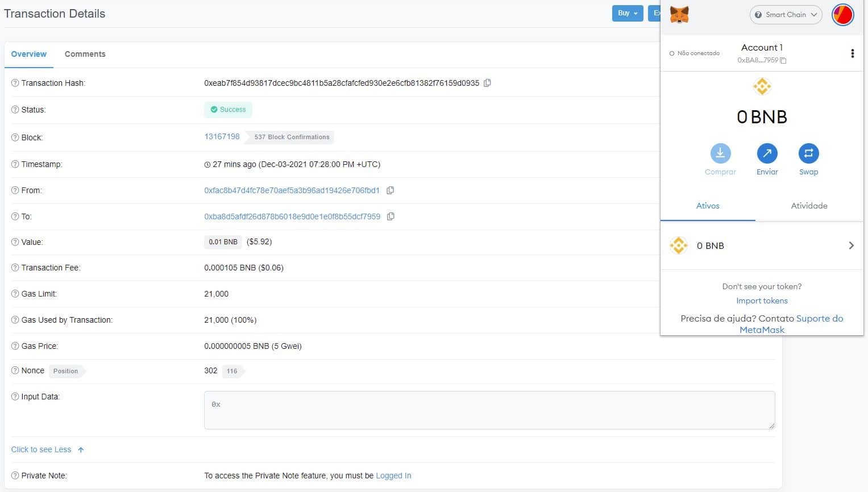Viewport: 868px width, 492px height.
Task: Open Suporte do MetaMask link
Action: click(x=791, y=324)
